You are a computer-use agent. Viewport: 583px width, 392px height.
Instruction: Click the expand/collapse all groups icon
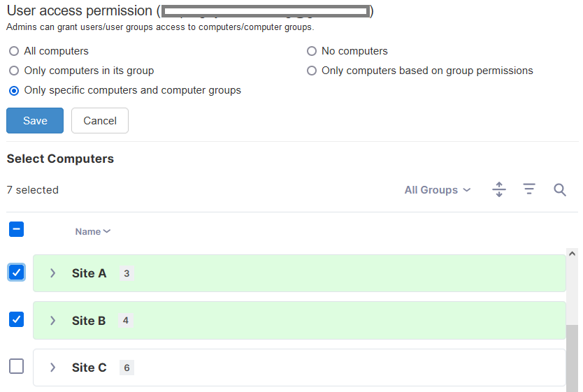(x=499, y=189)
